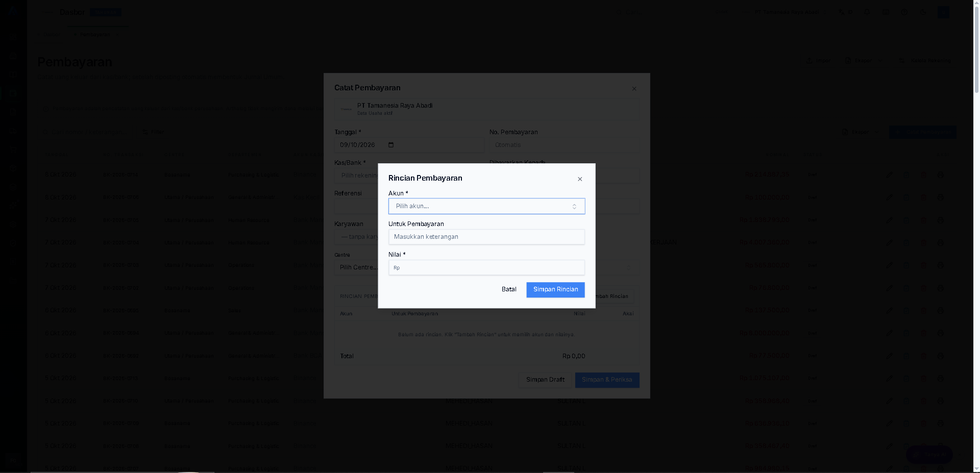Open the Filter control in the payments list
The width and height of the screenshot is (980, 473).
pyautogui.click(x=153, y=132)
